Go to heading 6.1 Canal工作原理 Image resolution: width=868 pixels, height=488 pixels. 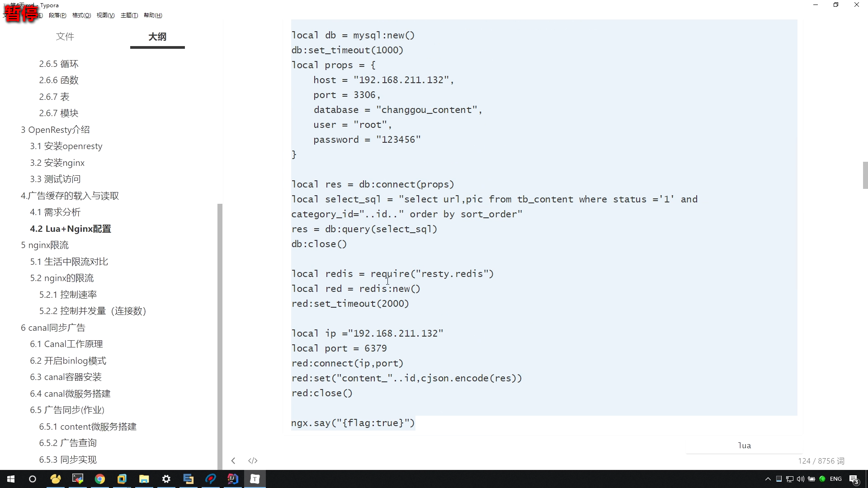(66, 344)
